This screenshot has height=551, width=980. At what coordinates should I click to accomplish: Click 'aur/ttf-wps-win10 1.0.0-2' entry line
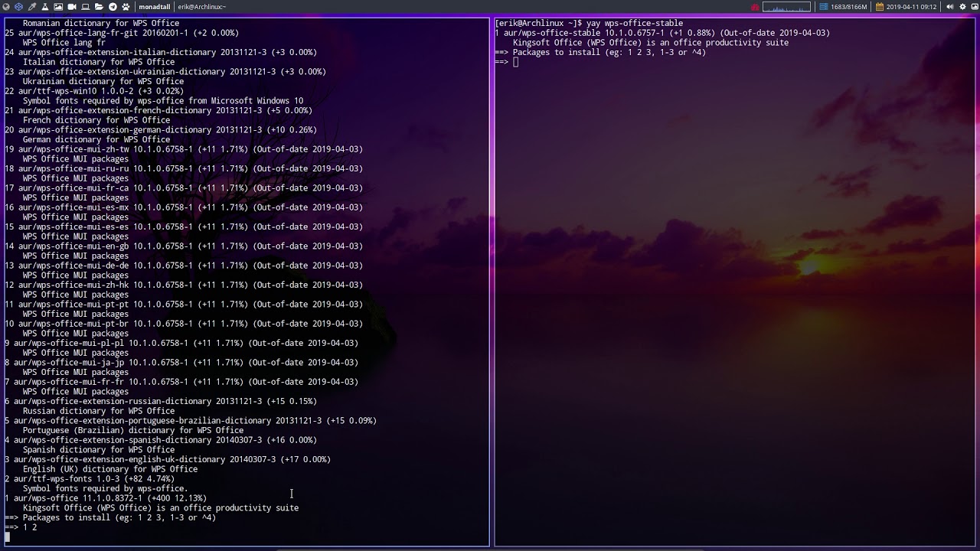(x=94, y=91)
